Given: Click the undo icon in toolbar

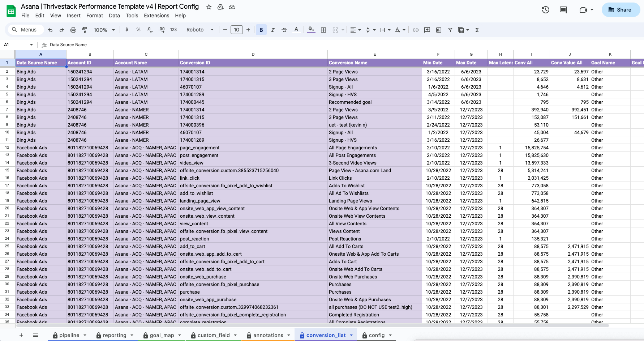Looking at the screenshot, I should point(50,30).
